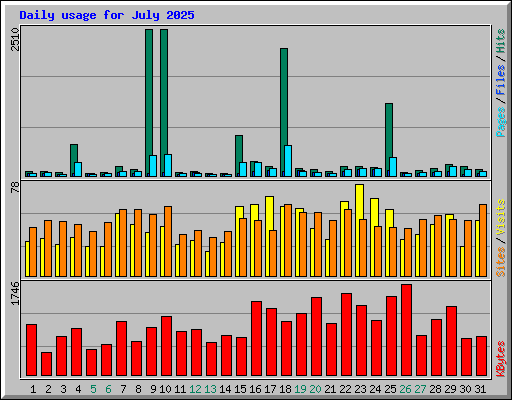Image resolution: width=512 pixels, height=400 pixels.
Task: Click the red KBytes bar for day 2
Action: point(46,364)
